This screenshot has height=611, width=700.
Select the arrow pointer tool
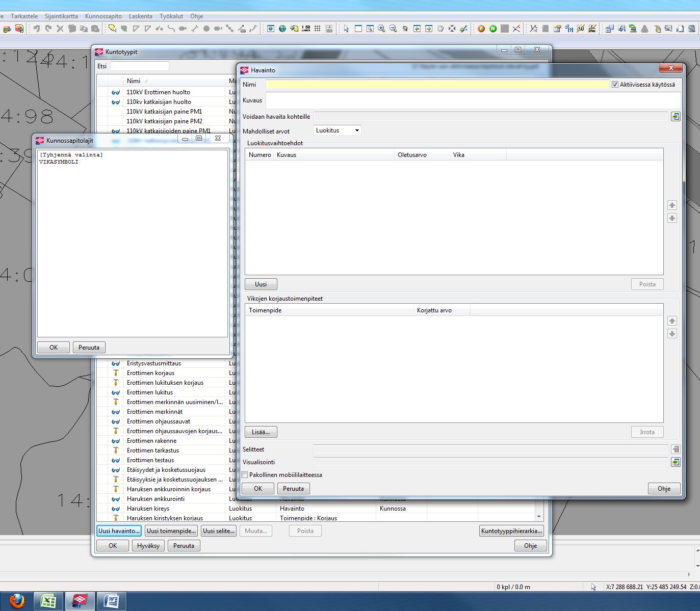point(347,29)
